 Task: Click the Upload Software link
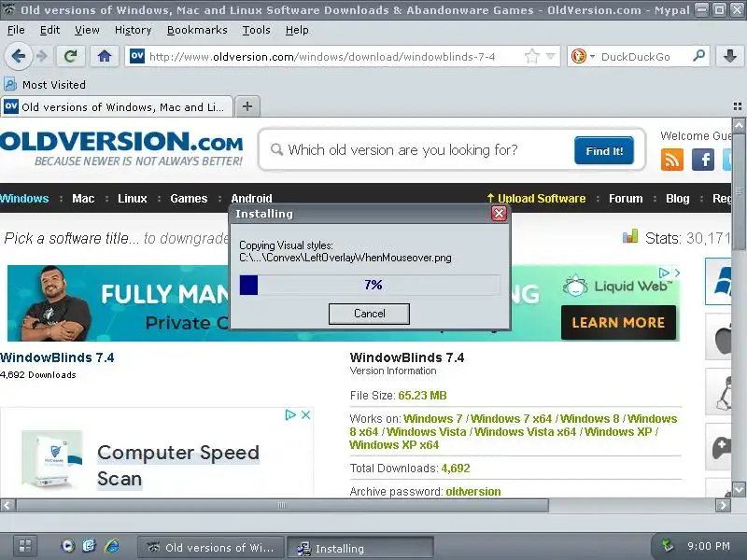[536, 198]
